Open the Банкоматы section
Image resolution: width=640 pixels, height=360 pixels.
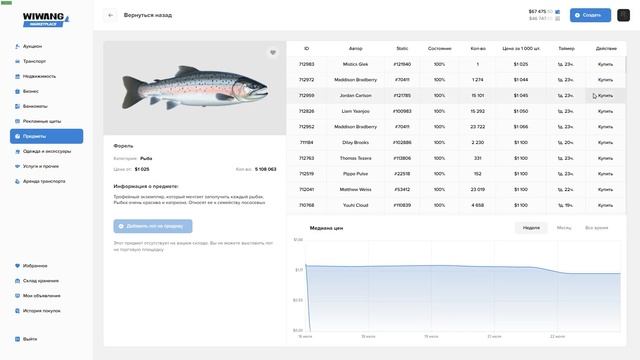pos(35,106)
